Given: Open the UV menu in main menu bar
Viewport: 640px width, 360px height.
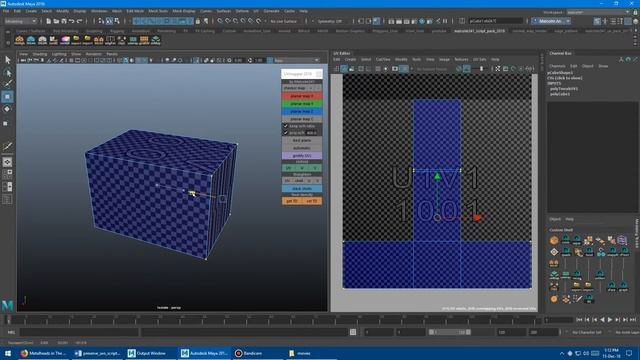Looking at the screenshot, I should coord(256,11).
